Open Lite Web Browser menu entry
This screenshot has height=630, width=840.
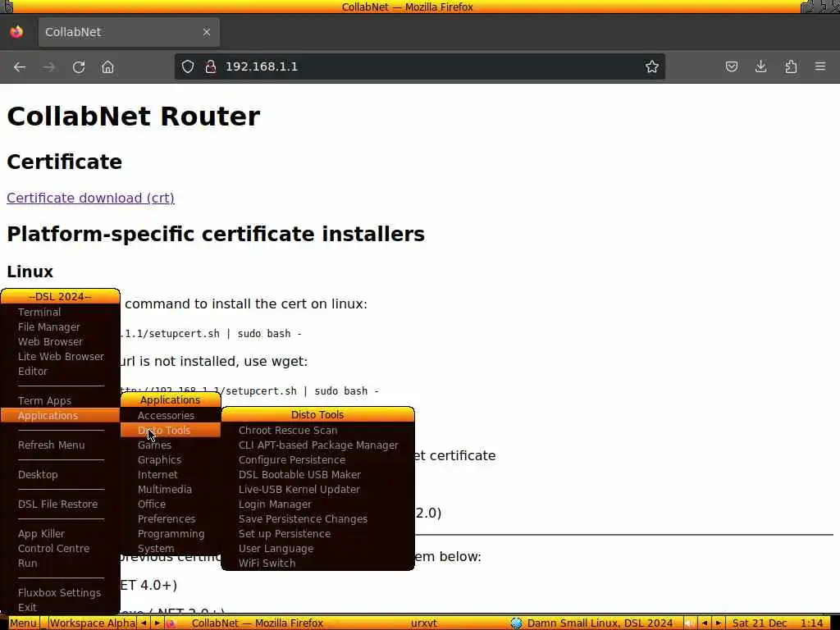tap(60, 356)
